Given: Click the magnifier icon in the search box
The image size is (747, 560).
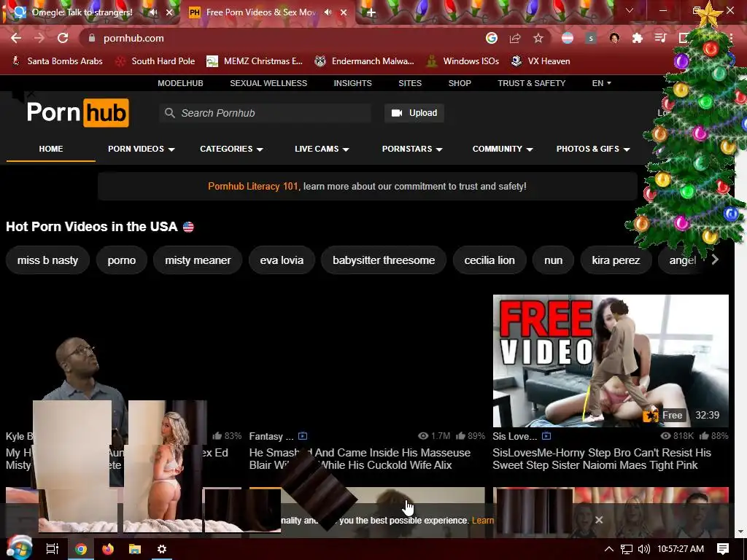Looking at the screenshot, I should pos(169,113).
